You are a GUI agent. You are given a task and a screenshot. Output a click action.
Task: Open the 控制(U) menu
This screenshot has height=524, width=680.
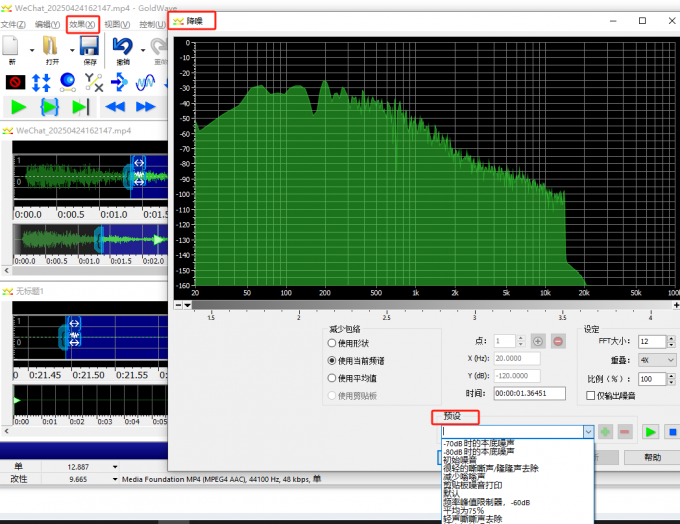pyautogui.click(x=152, y=25)
